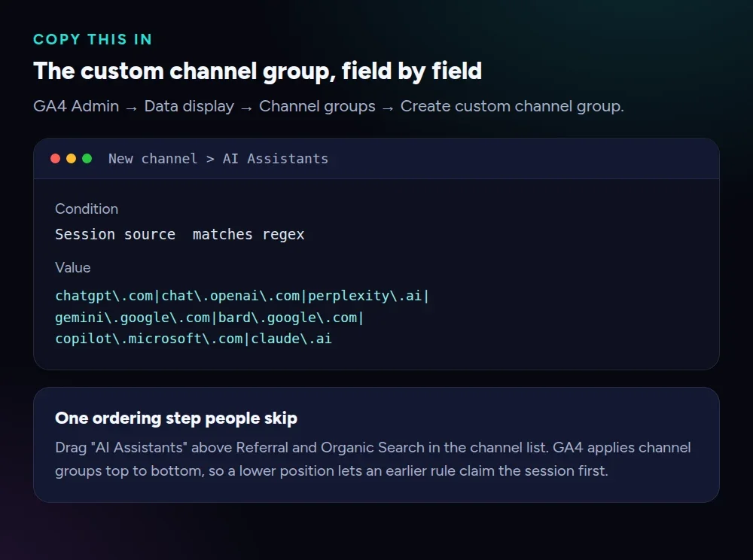Click paragraph beginning 'Drag "AI Assistants" above Referral'
The width and height of the screenshot is (753, 560).
(373, 459)
